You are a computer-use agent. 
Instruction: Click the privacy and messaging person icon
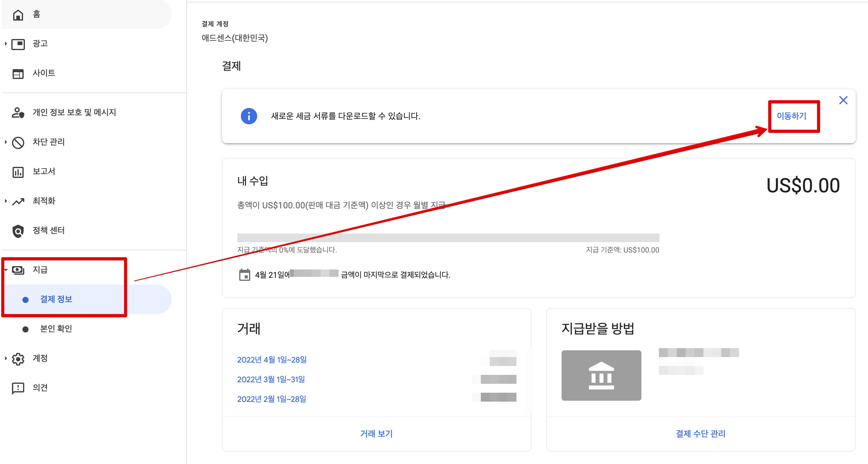pos(18,113)
